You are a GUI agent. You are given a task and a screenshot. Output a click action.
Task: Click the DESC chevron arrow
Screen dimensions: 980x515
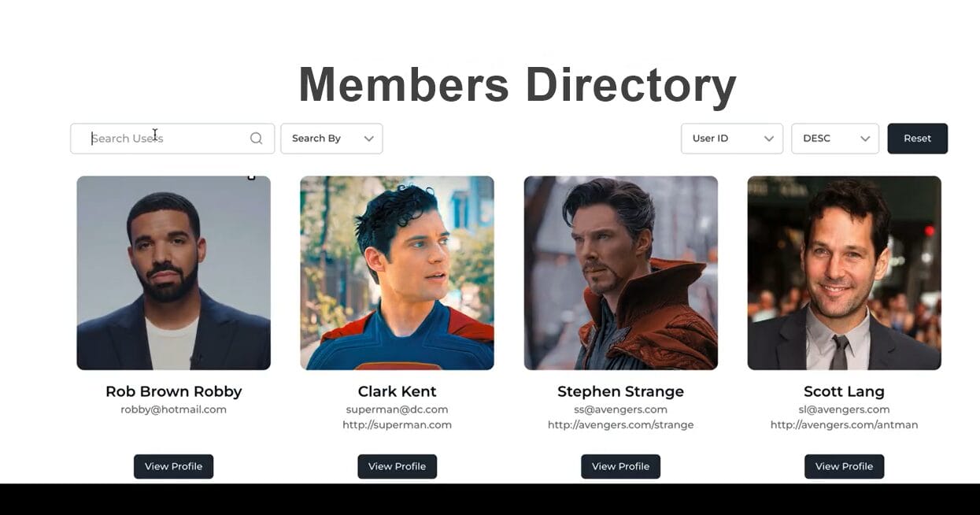tap(865, 139)
